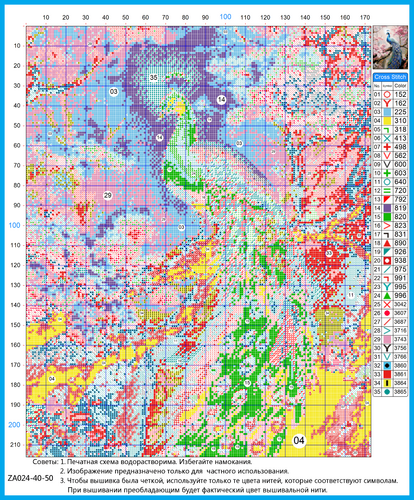
Task: Click the red plus symbol for 498
Action: tap(387, 147)
